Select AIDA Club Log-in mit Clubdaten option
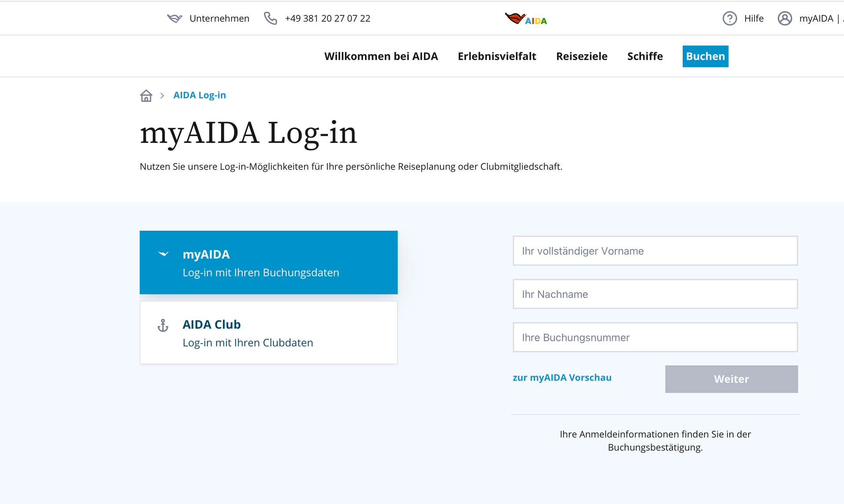Screen dimensions: 844x504 pyautogui.click(x=269, y=333)
